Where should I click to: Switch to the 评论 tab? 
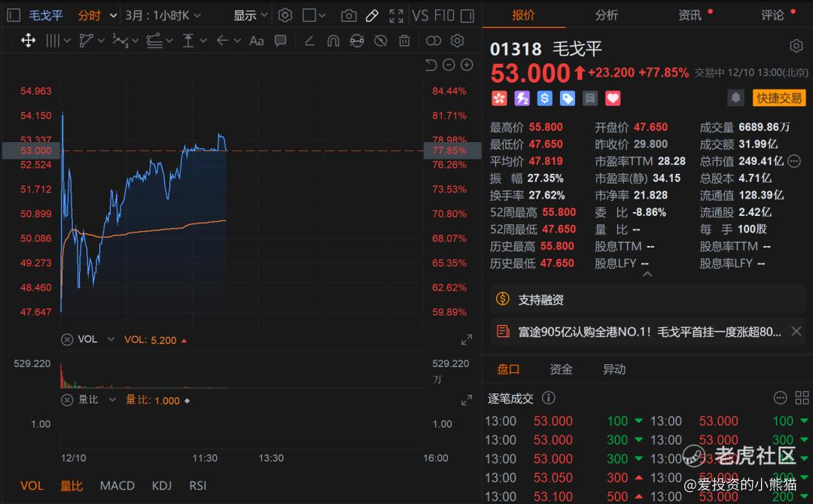772,15
